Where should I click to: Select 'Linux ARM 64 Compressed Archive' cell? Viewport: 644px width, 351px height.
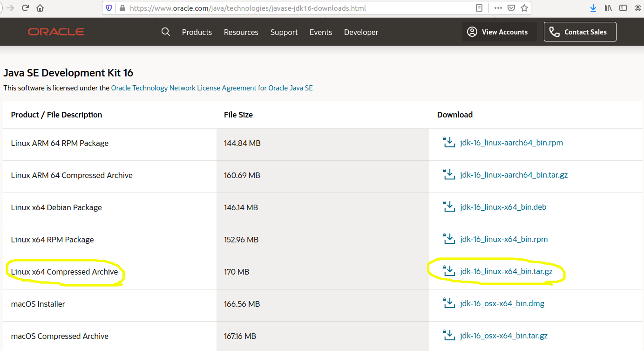[72, 175]
